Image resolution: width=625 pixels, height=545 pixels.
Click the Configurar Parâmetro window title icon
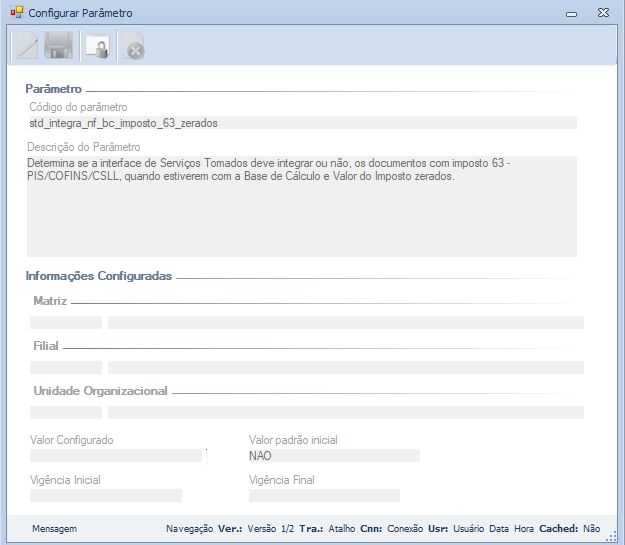tap(17, 12)
